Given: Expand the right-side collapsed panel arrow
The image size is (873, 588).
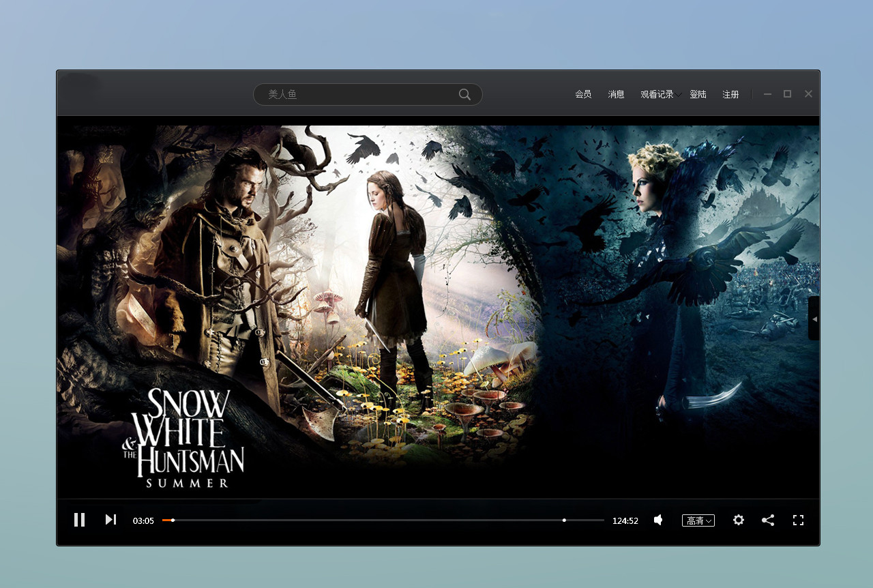Looking at the screenshot, I should pyautogui.click(x=814, y=319).
